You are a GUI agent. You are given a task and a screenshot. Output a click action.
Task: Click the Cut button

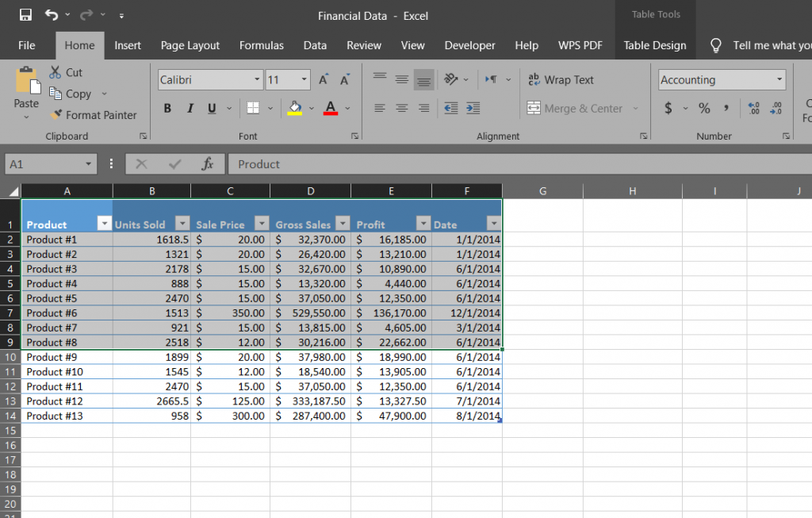pos(66,72)
